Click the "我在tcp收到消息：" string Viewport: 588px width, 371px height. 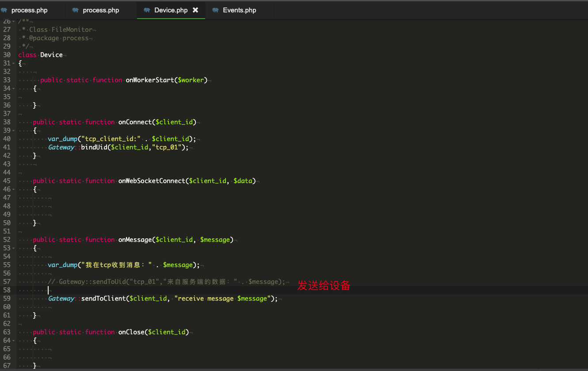click(x=117, y=265)
